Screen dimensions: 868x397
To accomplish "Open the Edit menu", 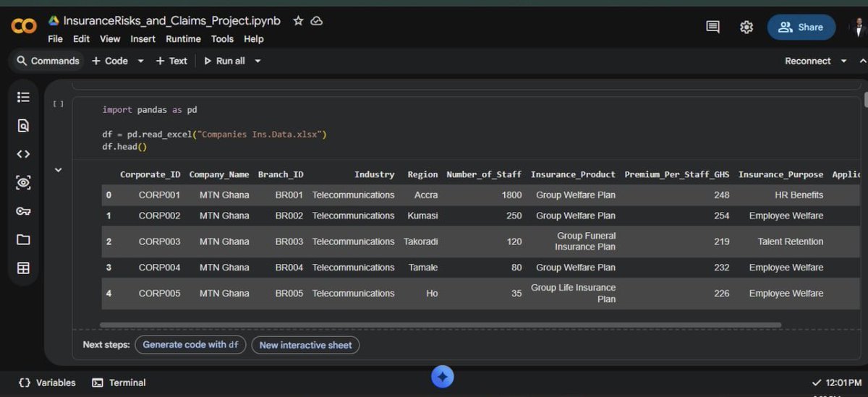I will tap(81, 39).
